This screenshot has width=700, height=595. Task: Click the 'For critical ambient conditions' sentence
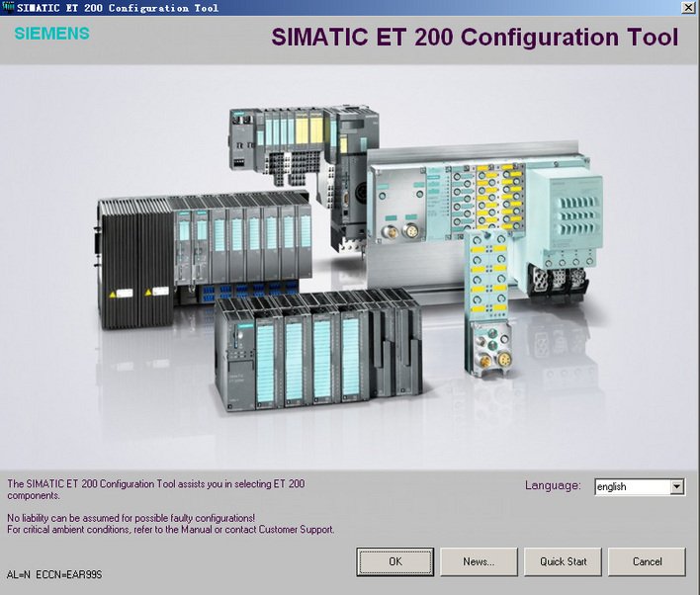(x=170, y=530)
